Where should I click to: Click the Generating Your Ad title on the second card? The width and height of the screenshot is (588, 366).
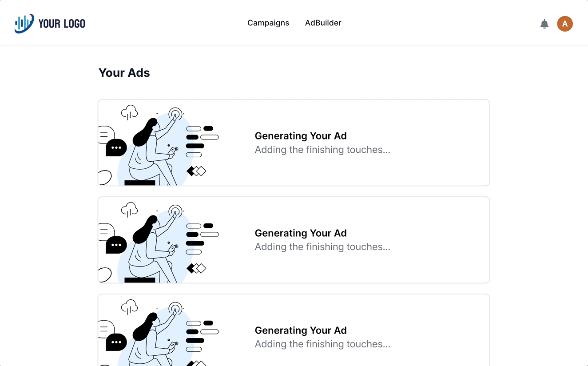301,233
